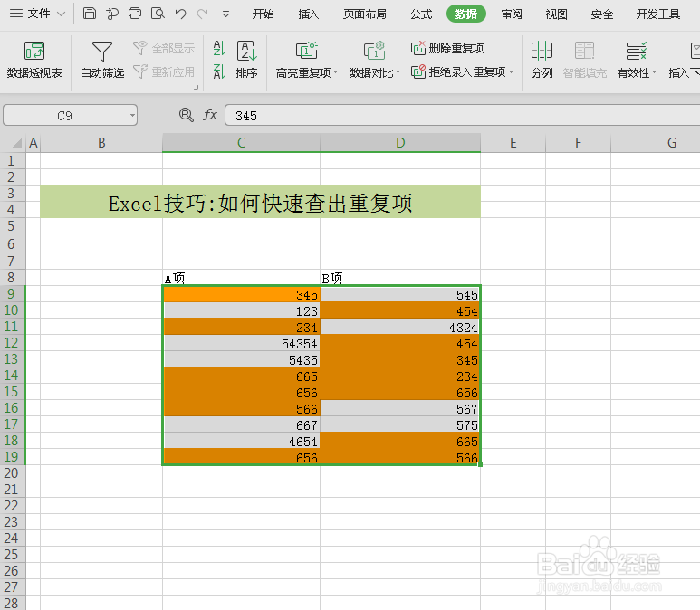Click 全部显示 show all button
Image resolution: width=700 pixels, height=610 pixels.
pos(164,48)
